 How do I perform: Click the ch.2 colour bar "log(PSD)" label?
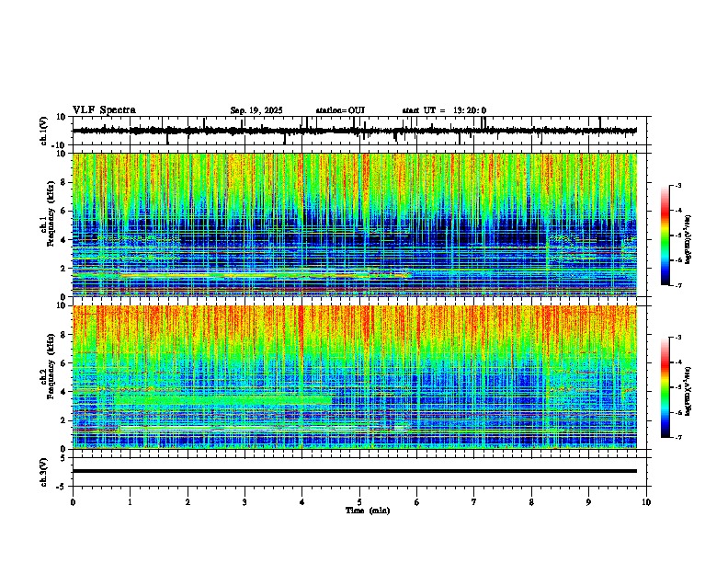[x=688, y=391]
